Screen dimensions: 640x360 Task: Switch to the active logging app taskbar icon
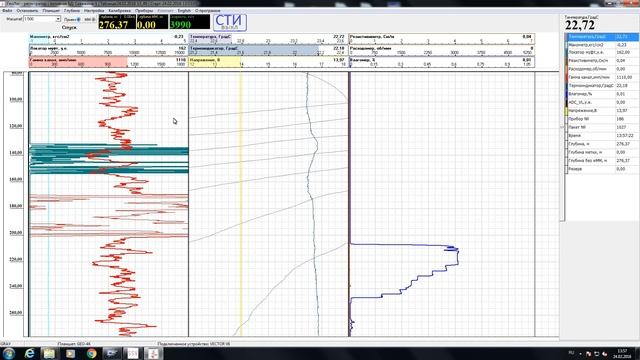coord(154,353)
